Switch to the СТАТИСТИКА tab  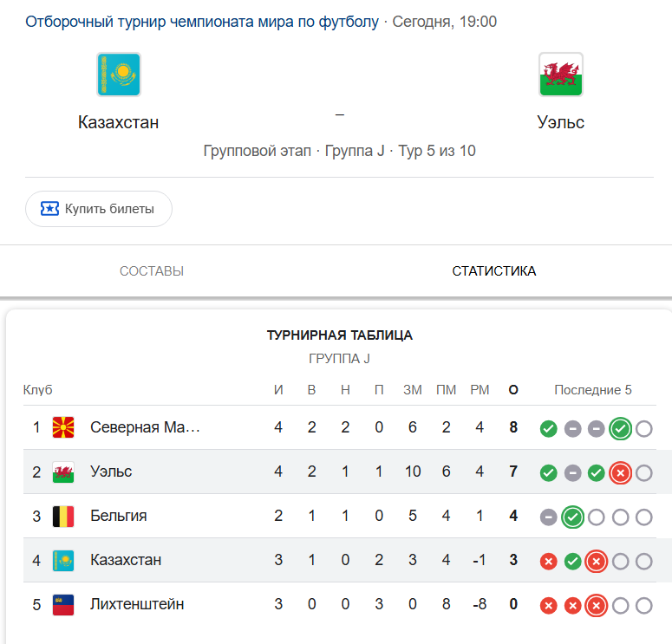(x=493, y=270)
